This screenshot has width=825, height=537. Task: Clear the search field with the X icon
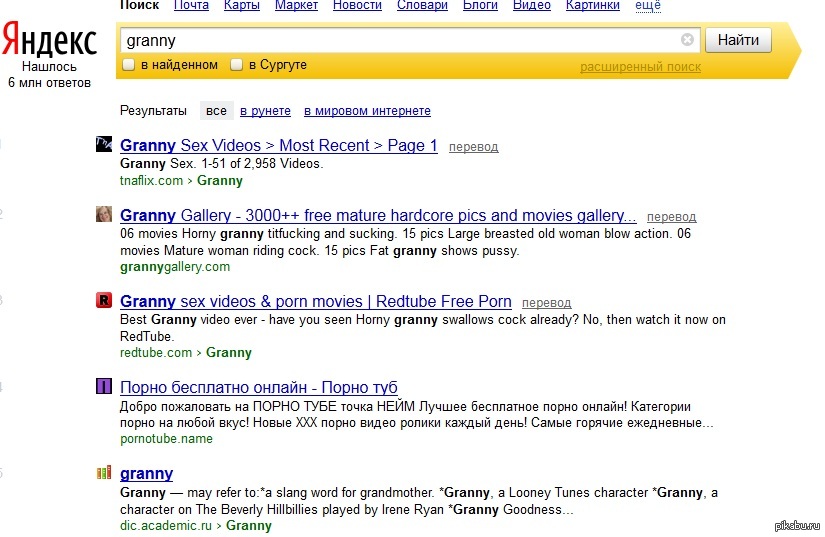(687, 40)
